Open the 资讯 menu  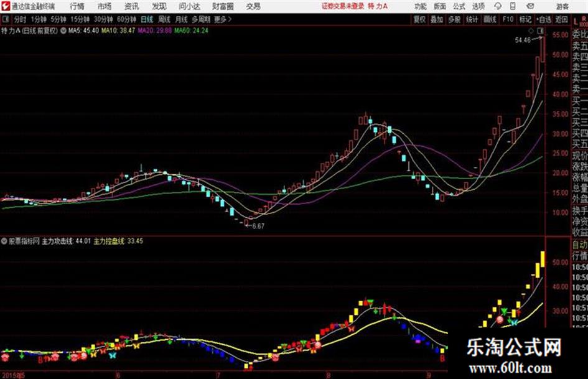click(132, 6)
